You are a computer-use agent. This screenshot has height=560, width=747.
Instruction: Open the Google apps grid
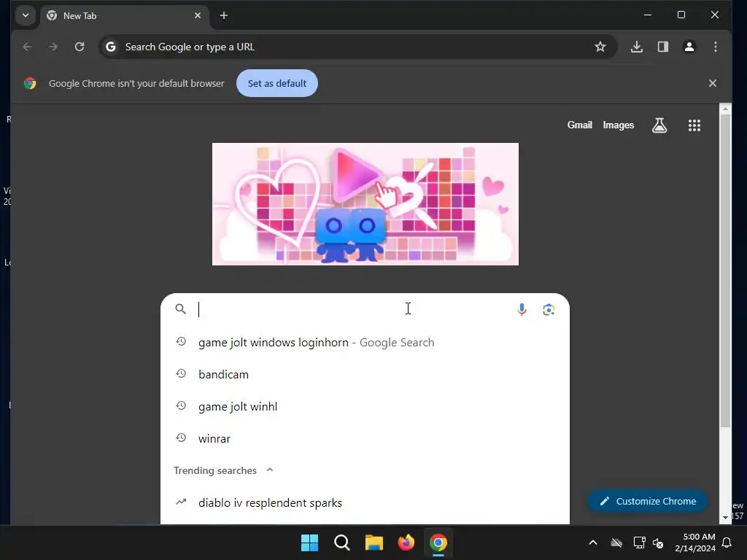[x=694, y=125]
